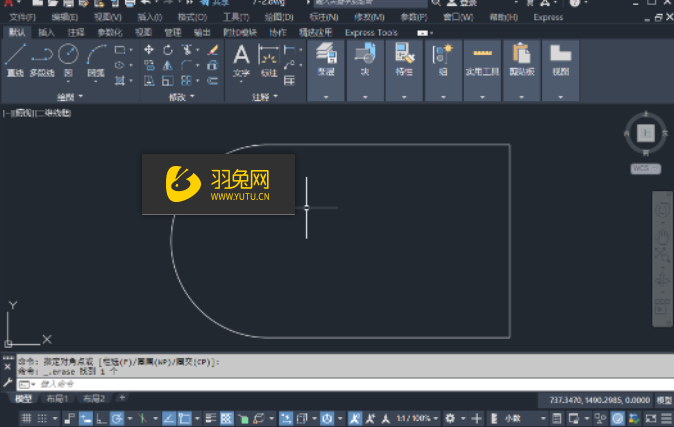Open annotation scale 1:1 / 100% dropdown
The width and height of the screenshot is (674, 427).
[x=417, y=418]
